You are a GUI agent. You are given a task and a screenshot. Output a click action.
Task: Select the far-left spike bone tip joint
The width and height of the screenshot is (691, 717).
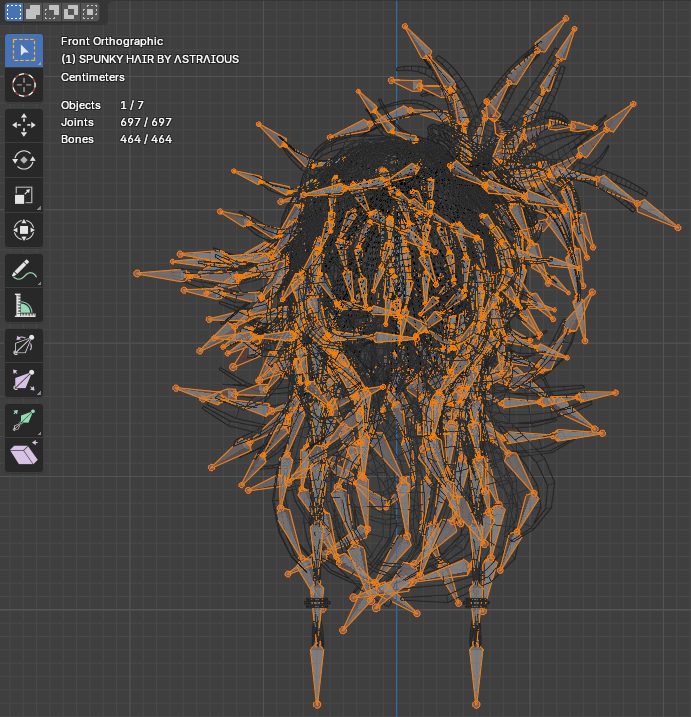137,273
